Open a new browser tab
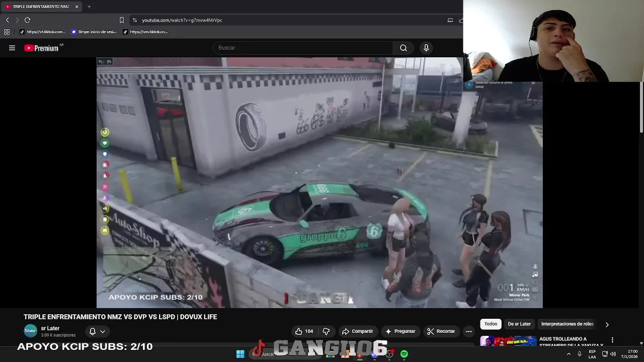Image resolution: width=644 pixels, height=362 pixels. (x=89, y=7)
